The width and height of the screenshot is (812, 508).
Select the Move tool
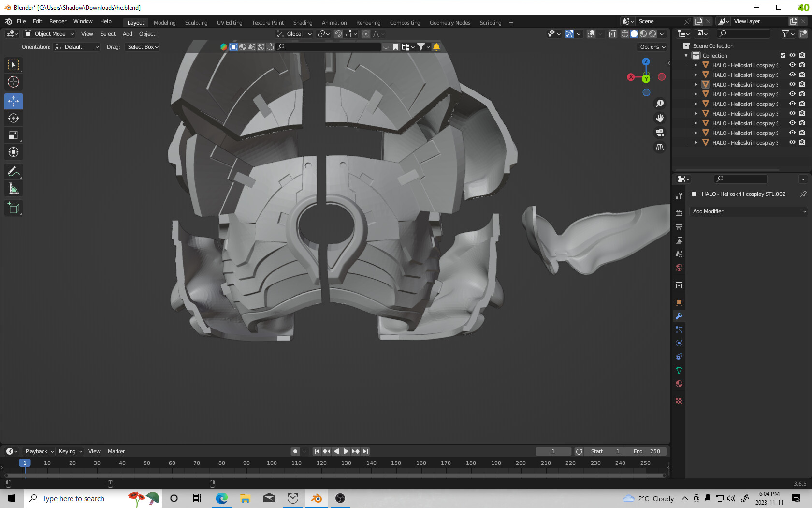point(14,101)
